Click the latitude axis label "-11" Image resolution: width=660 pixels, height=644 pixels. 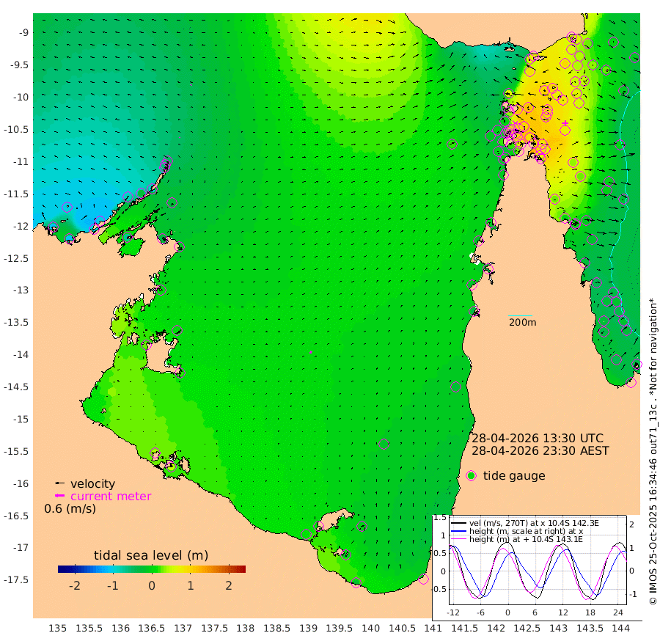pyautogui.click(x=21, y=162)
